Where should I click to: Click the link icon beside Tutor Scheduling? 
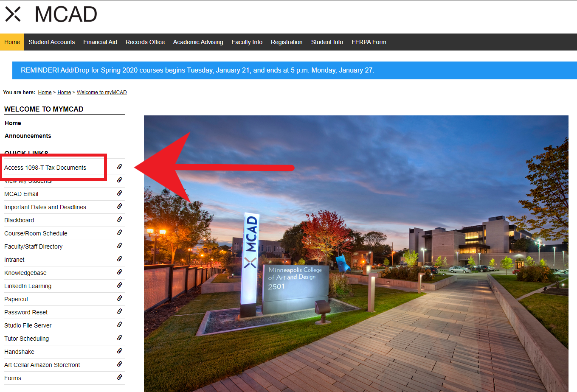click(120, 338)
